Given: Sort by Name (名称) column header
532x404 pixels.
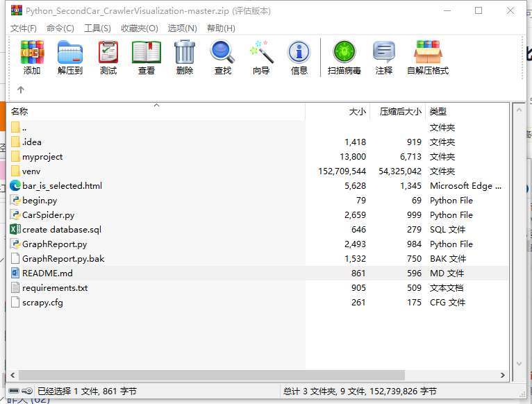Looking at the screenshot, I should (x=156, y=111).
